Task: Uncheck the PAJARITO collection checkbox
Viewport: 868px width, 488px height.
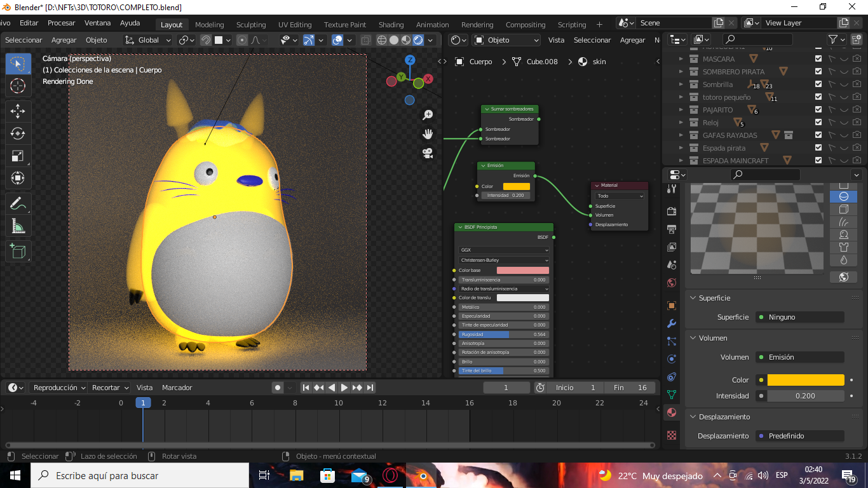Action: [818, 110]
